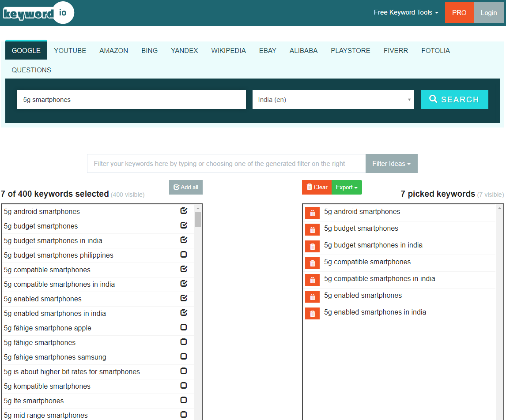The width and height of the screenshot is (506, 420).
Task: Delete picked keyword '5g android smartphones'
Action: pyautogui.click(x=312, y=213)
